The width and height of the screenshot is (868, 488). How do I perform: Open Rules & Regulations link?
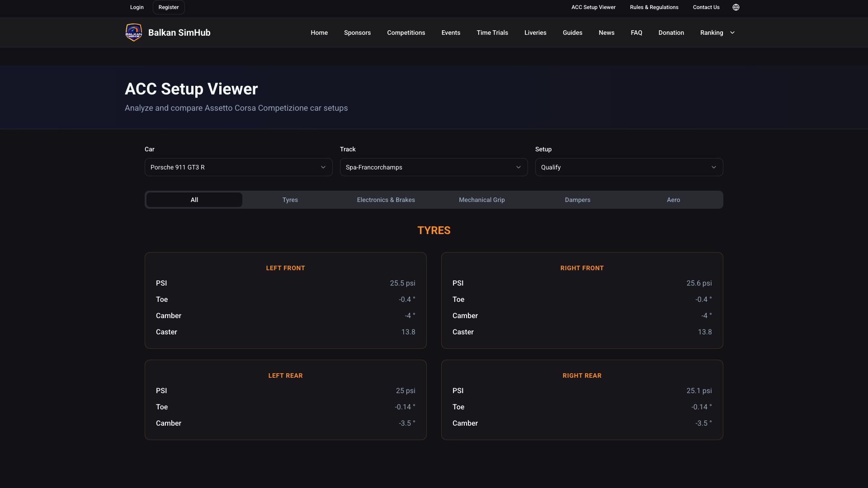654,7
